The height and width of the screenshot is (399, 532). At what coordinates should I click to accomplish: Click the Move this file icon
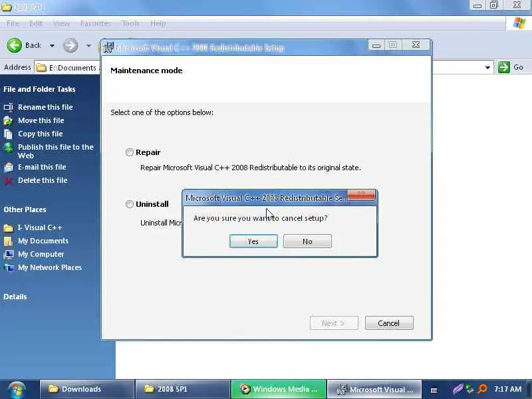pyautogui.click(x=8, y=121)
